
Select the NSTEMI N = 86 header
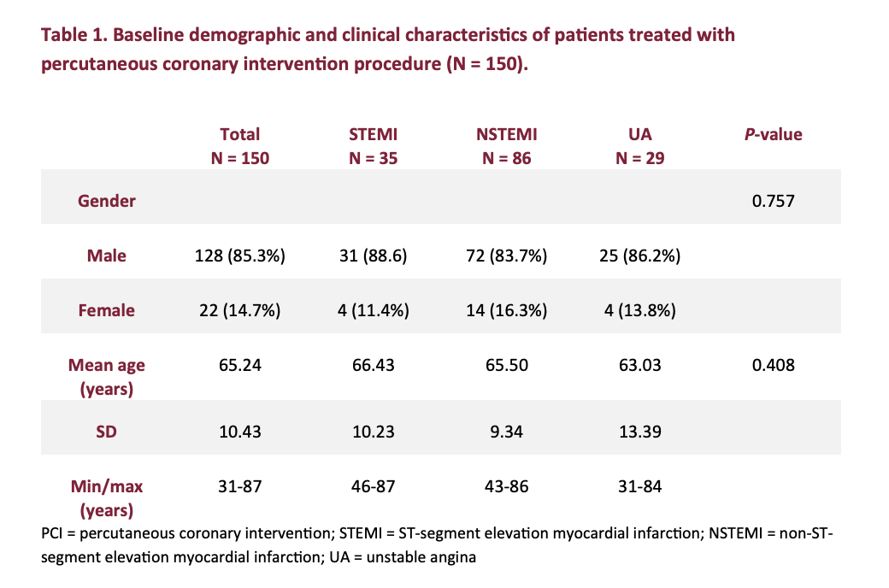click(x=506, y=145)
